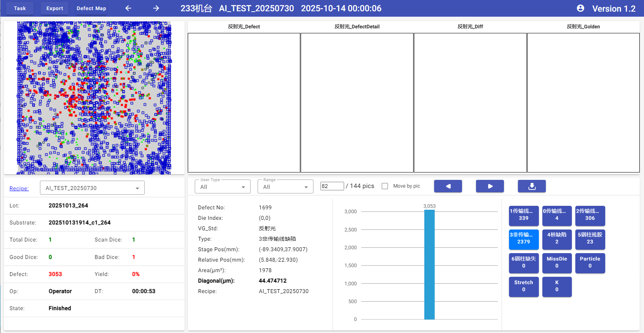Viewport: 644px width, 333px height.
Task: Click the back arrow in header
Action: pos(128,8)
